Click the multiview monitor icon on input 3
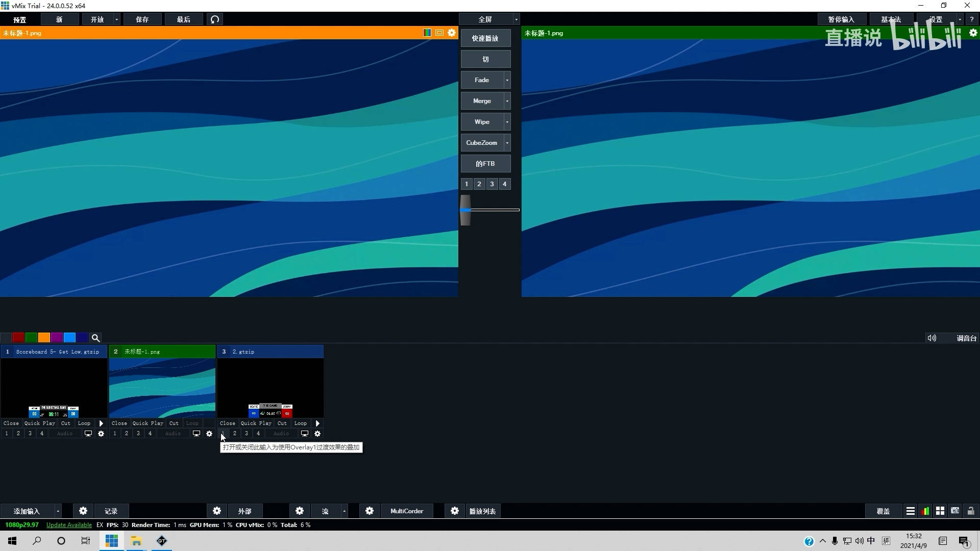980x551 pixels. [305, 434]
